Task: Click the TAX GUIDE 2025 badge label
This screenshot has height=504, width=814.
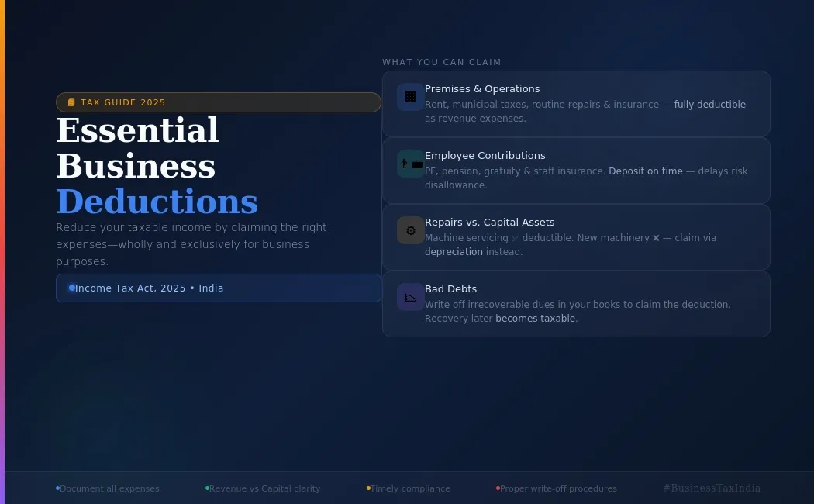Action: tap(123, 102)
